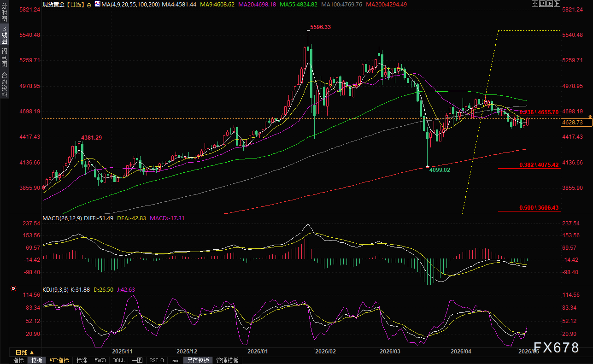
Task: Click the 【日线】 period label in the header
Action: (75, 4)
